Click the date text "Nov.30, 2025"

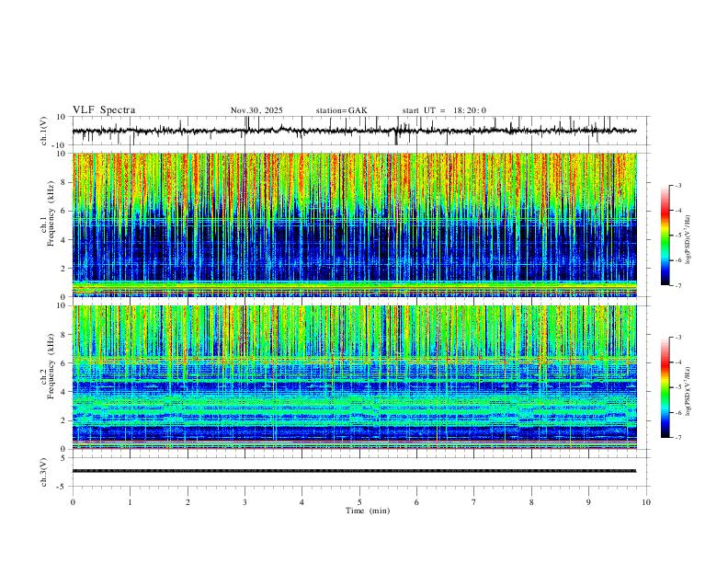(256, 110)
